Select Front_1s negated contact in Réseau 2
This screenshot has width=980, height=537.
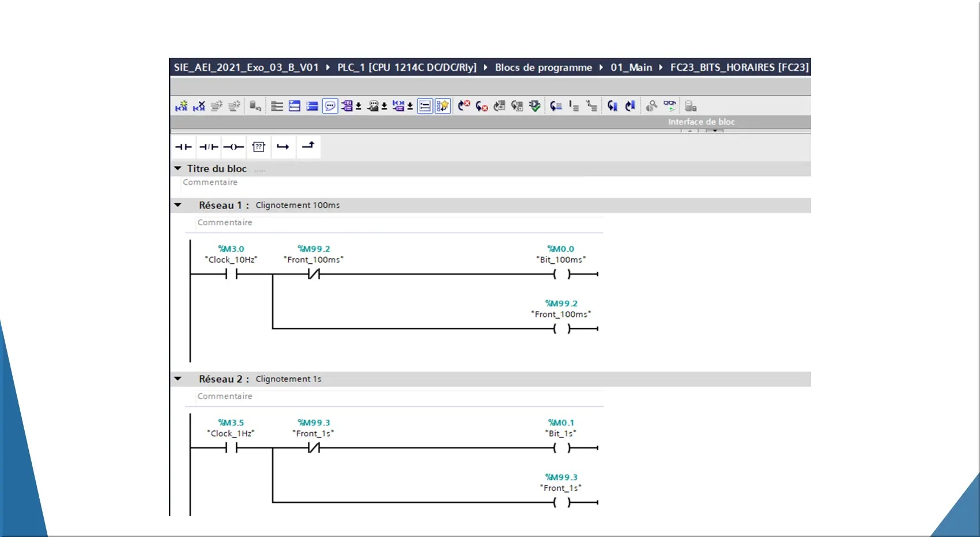(x=314, y=448)
